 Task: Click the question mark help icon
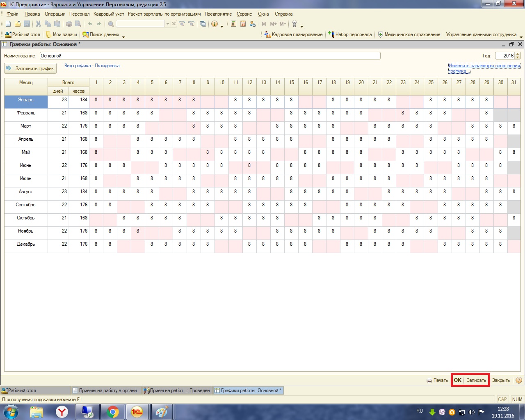(518, 380)
